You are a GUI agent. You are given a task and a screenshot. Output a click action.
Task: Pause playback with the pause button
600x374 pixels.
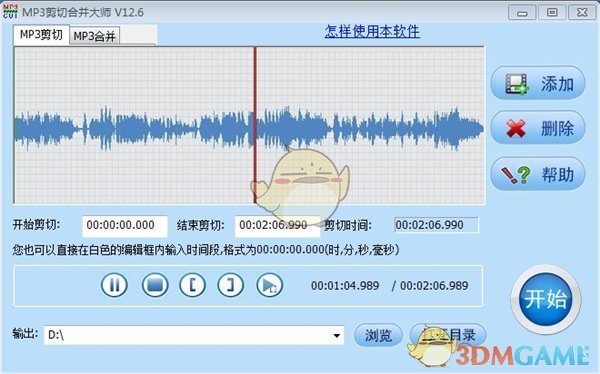click(x=114, y=285)
